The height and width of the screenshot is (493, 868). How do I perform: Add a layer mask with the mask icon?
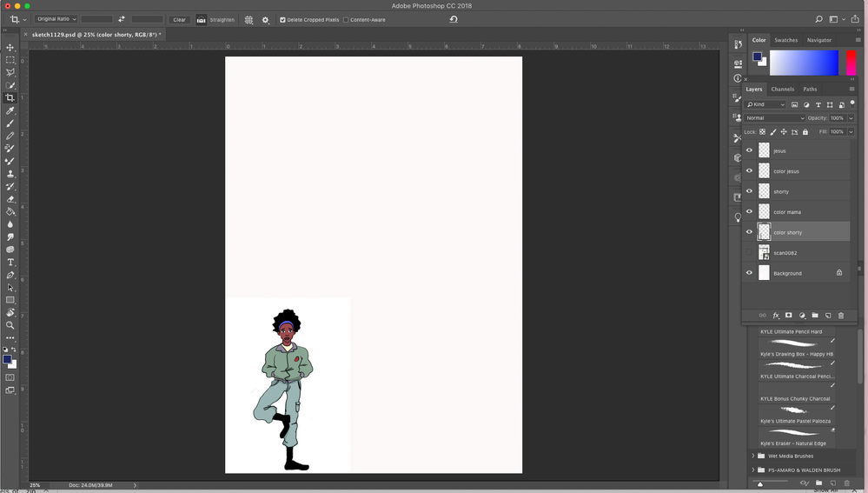[x=789, y=315]
